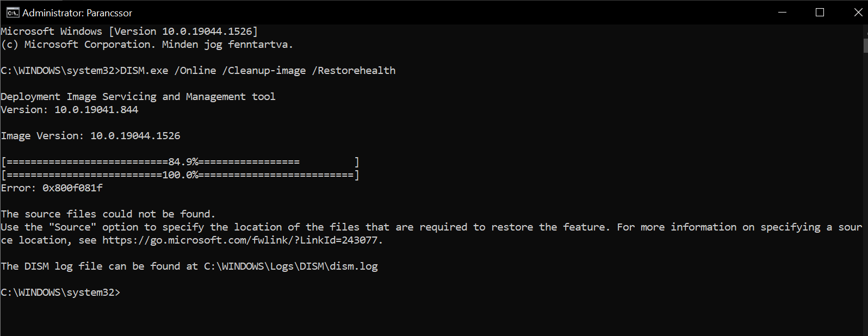Minimize the Parancssor window
868x336 pixels.
(783, 13)
